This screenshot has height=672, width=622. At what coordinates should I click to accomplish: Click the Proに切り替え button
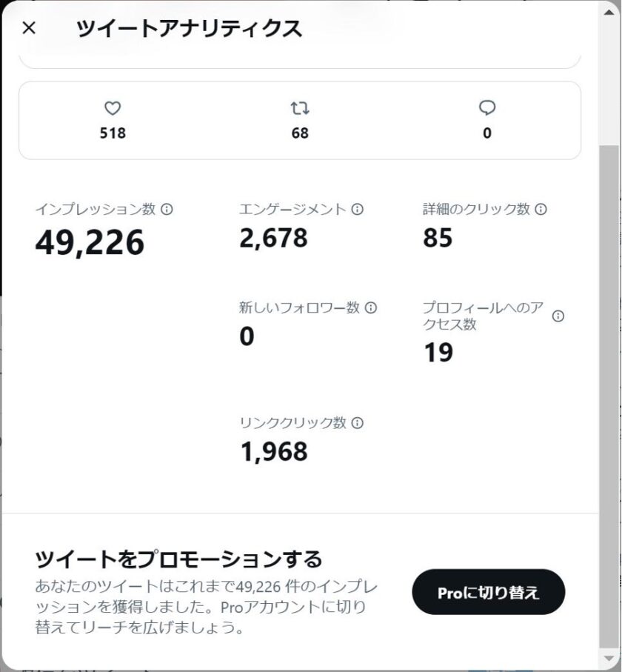(x=489, y=592)
